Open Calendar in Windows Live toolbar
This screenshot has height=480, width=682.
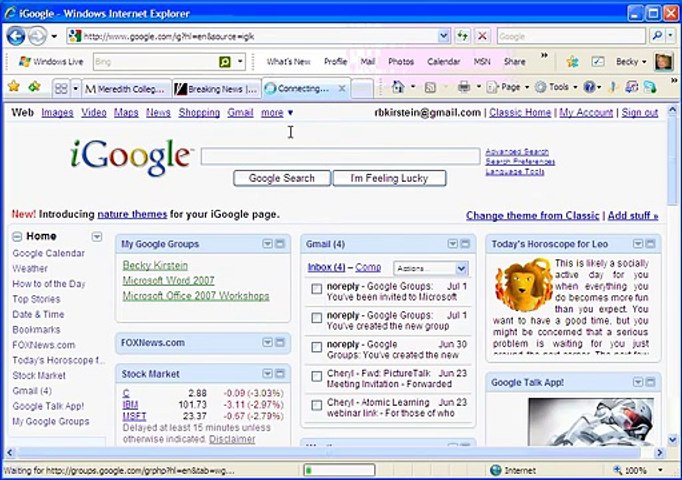pyautogui.click(x=443, y=62)
